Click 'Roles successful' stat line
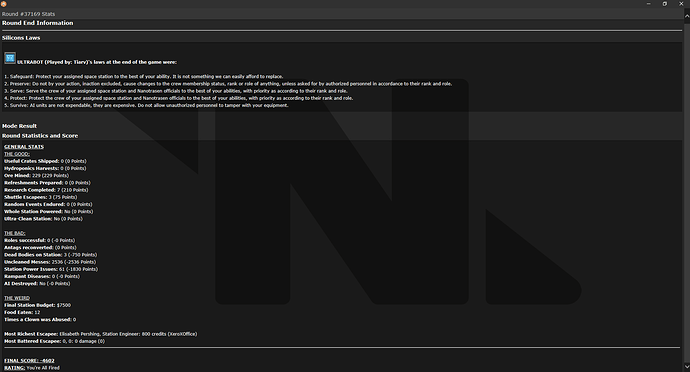 [40, 240]
